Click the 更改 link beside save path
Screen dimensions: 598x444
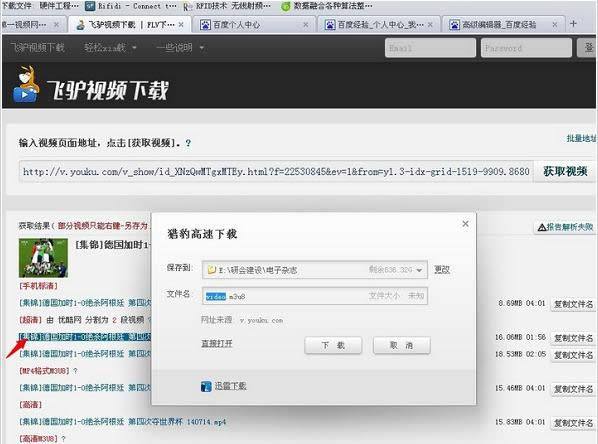point(442,270)
